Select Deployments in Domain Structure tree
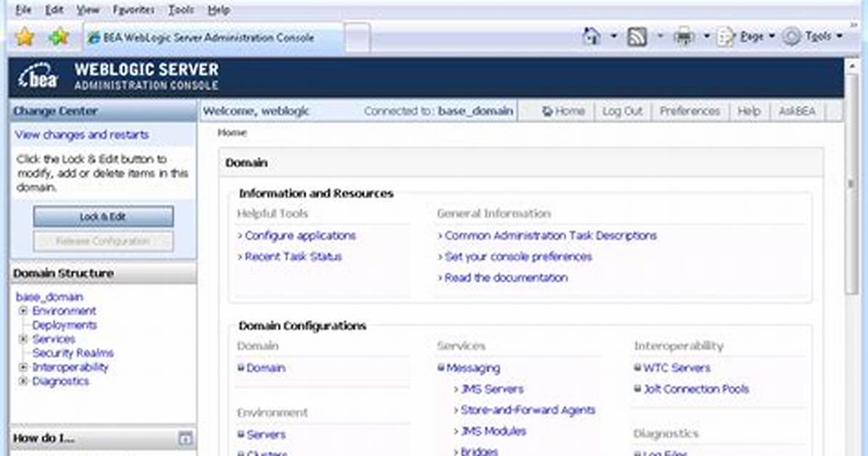The width and height of the screenshot is (868, 456). click(x=65, y=325)
